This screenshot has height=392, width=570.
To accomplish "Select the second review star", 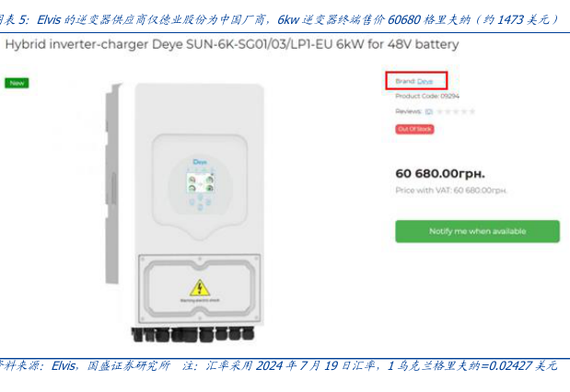I will pos(448,111).
